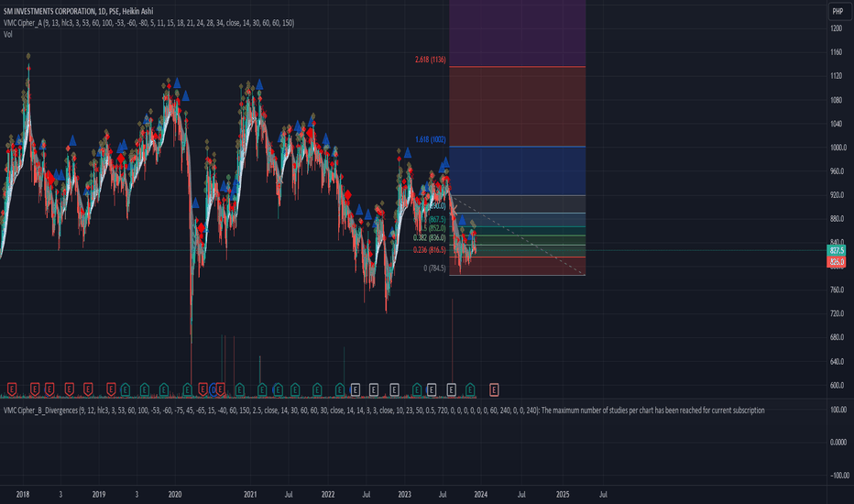Click the 1000.0 price scale value
This screenshot has width=854, height=504.
838,148
